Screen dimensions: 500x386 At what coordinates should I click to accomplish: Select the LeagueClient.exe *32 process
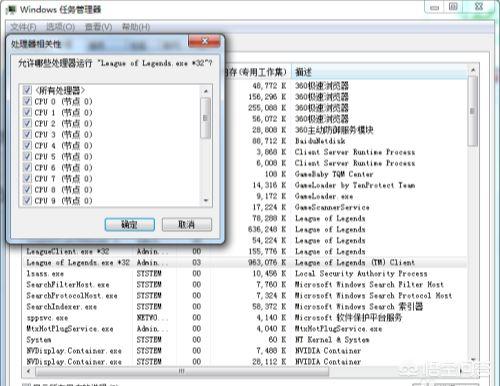tap(68, 251)
